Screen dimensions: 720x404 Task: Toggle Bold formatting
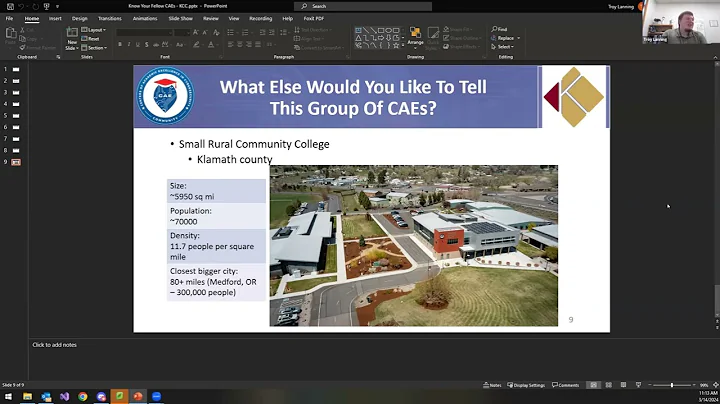(x=120, y=45)
